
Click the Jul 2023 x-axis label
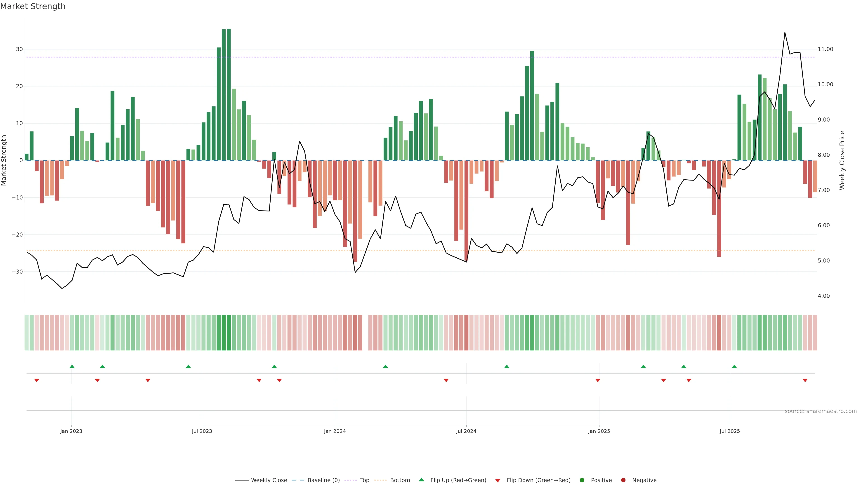[202, 431]
